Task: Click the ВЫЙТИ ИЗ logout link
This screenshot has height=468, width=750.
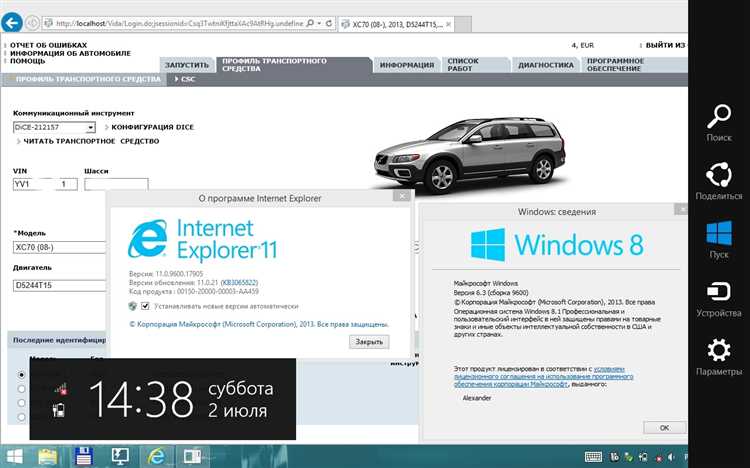Action: point(665,45)
